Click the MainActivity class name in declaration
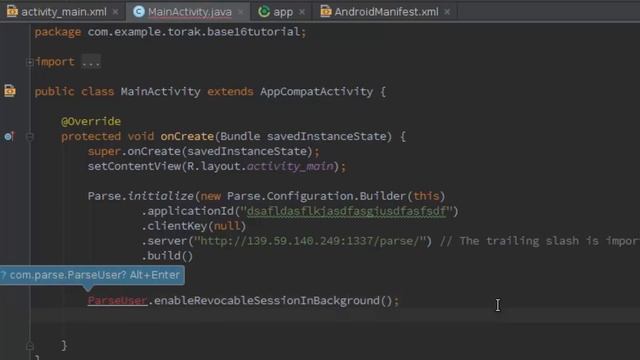The height and width of the screenshot is (360, 640). (x=160, y=91)
